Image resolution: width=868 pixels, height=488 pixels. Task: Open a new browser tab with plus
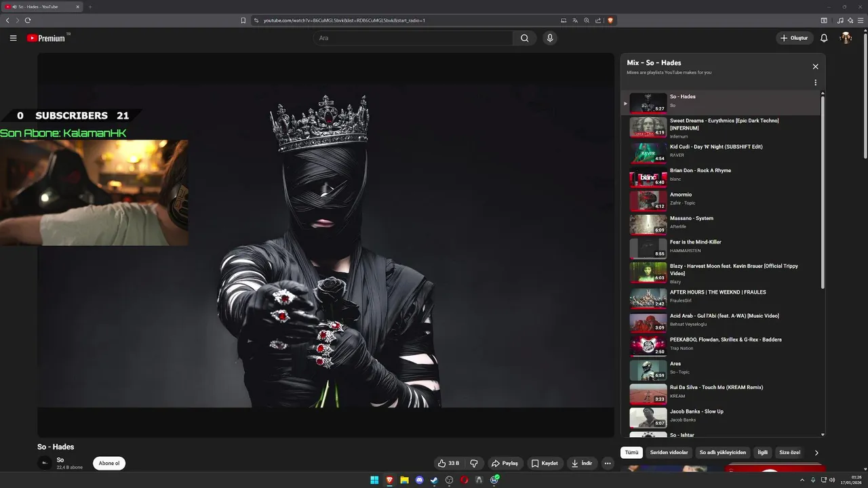tap(90, 7)
